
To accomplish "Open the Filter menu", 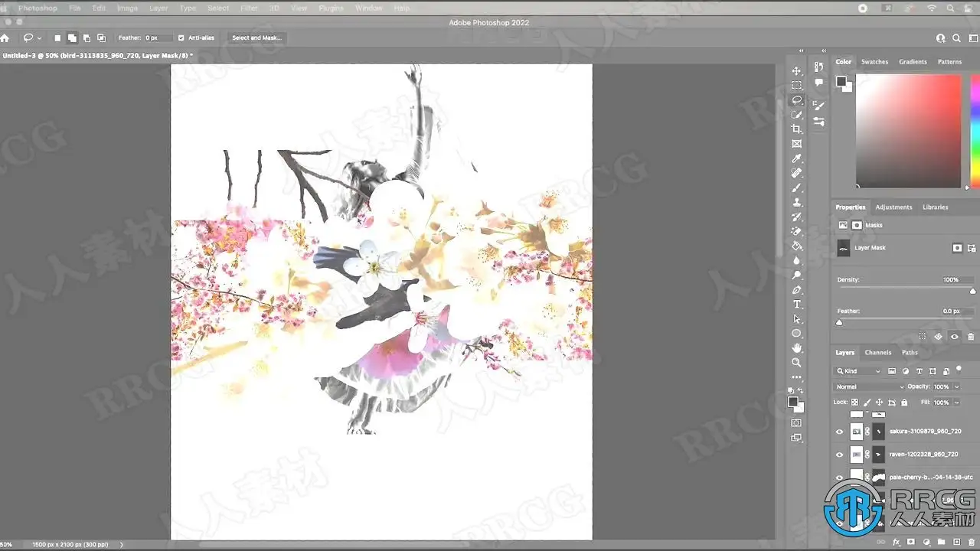I will click(249, 8).
